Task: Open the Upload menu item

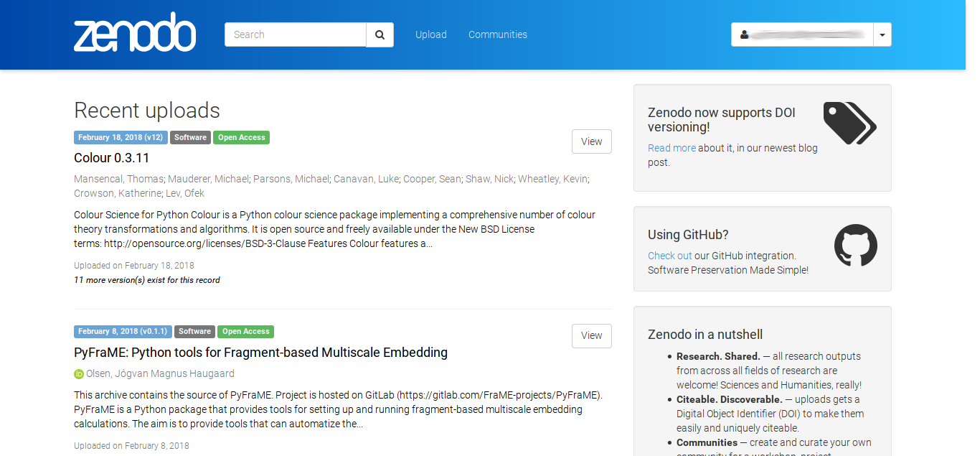Action: pyautogui.click(x=430, y=34)
